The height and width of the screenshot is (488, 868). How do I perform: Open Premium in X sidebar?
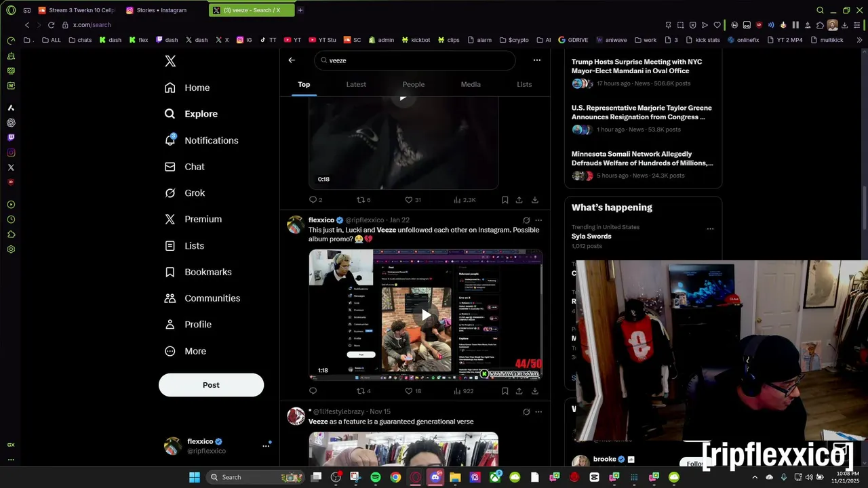pyautogui.click(x=193, y=219)
